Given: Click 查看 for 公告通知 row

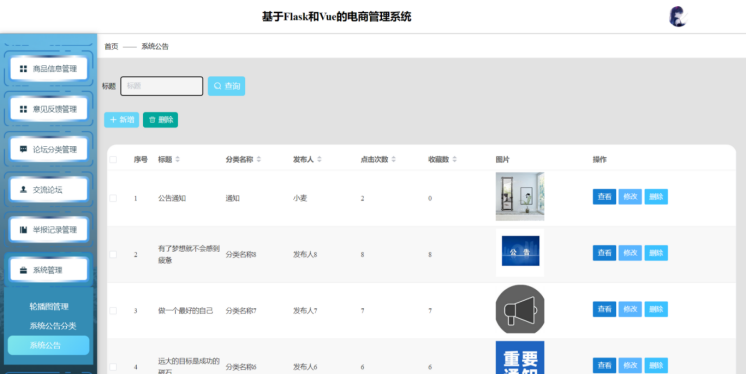Looking at the screenshot, I should 604,197.
